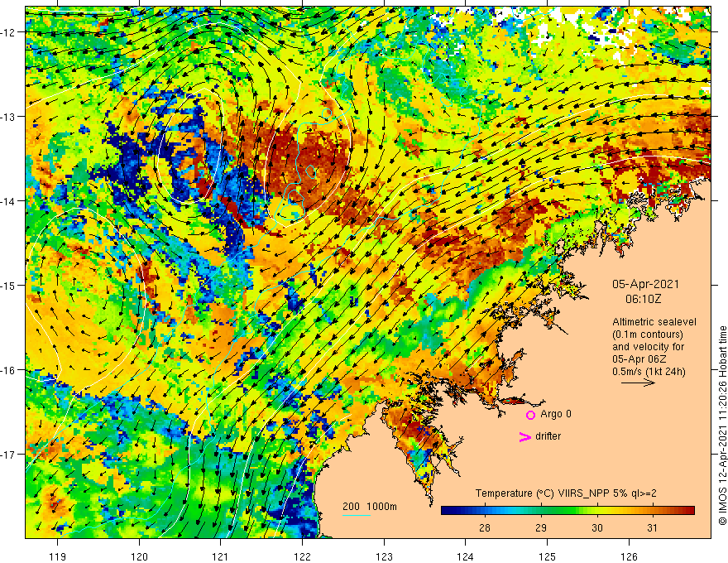The width and height of the screenshot is (728, 563).
Task: Click the IMOS copyright timestamp text
Action: tap(722, 426)
